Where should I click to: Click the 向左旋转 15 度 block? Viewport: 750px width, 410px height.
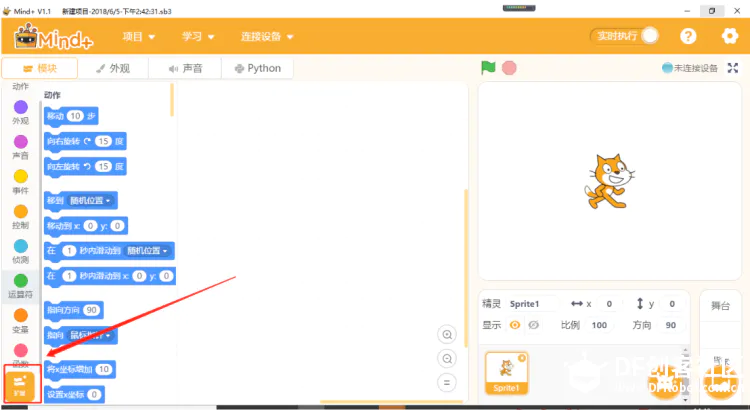[85, 166]
